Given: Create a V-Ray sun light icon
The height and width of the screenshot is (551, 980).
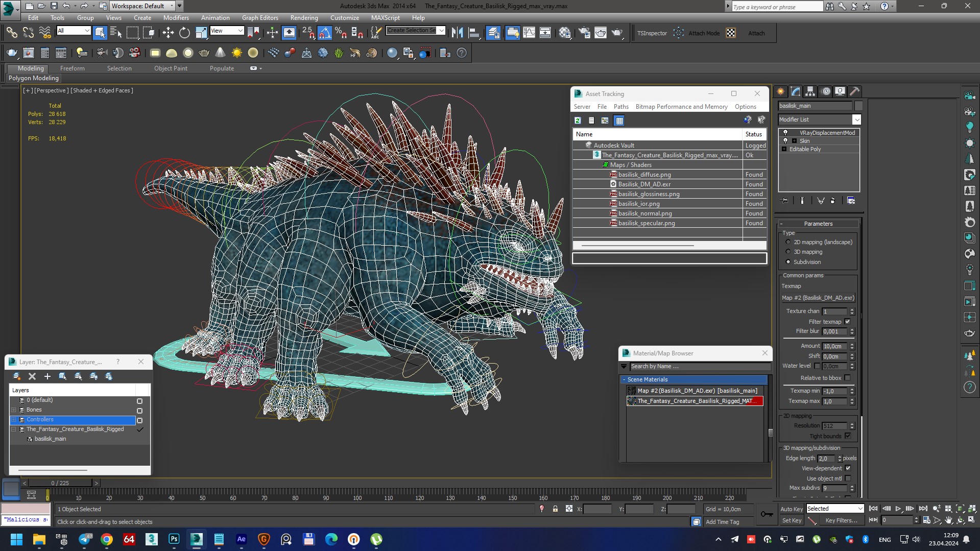Looking at the screenshot, I should (236, 53).
